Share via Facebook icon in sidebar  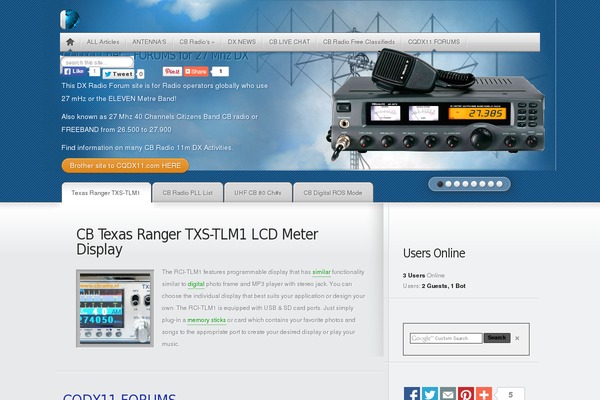412,393
